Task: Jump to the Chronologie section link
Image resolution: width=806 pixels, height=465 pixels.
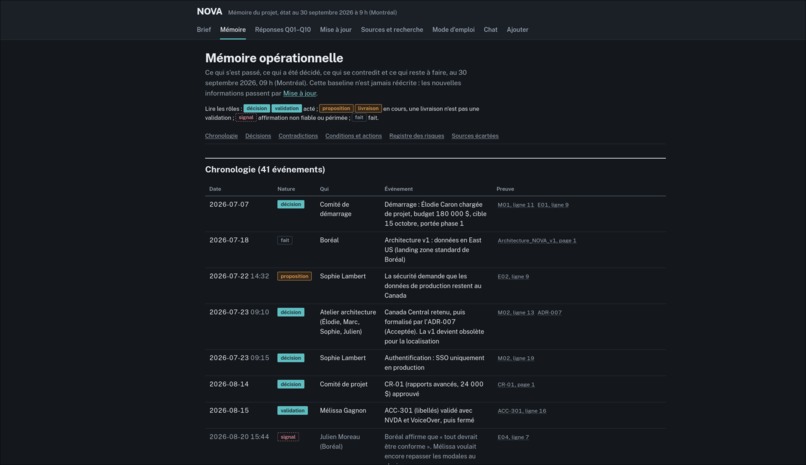Action: (221, 136)
